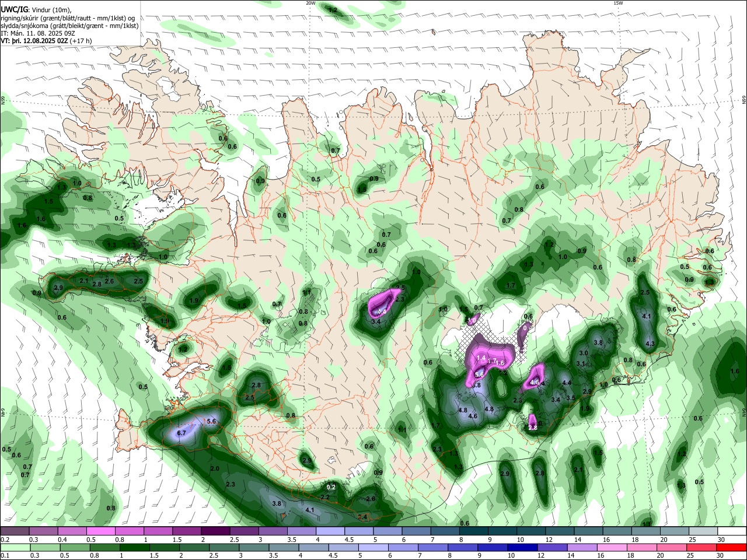
Task: Click the bright pink 0.5–0.8 swatch, upper legend row
Action: click(101, 531)
